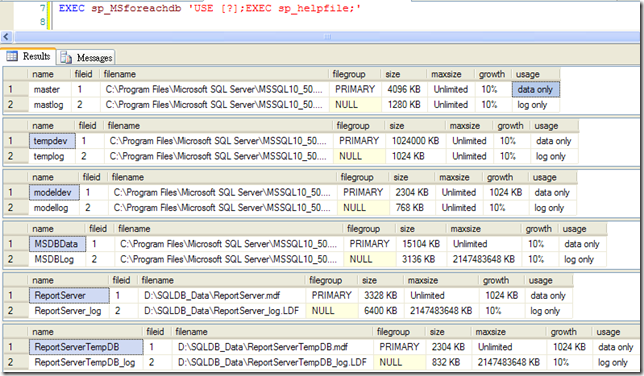
Task: Select the '1024000 KB' size cell
Action: pyautogui.click(x=415, y=141)
